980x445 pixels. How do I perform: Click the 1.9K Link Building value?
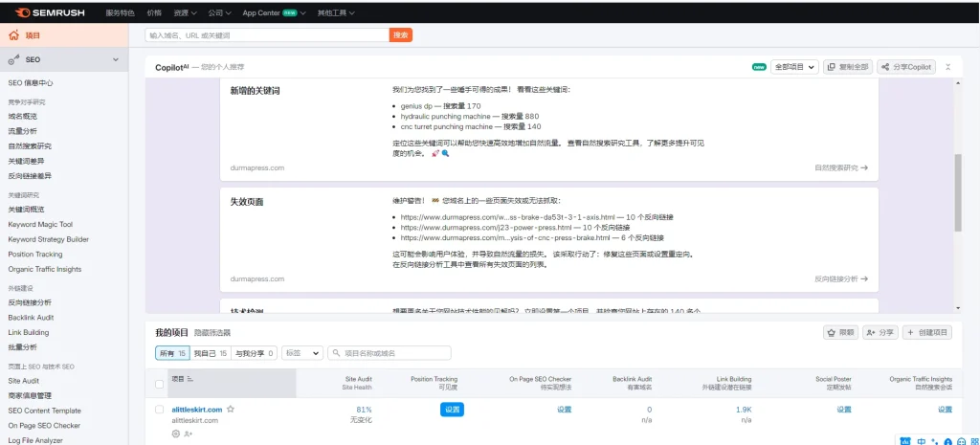click(744, 410)
